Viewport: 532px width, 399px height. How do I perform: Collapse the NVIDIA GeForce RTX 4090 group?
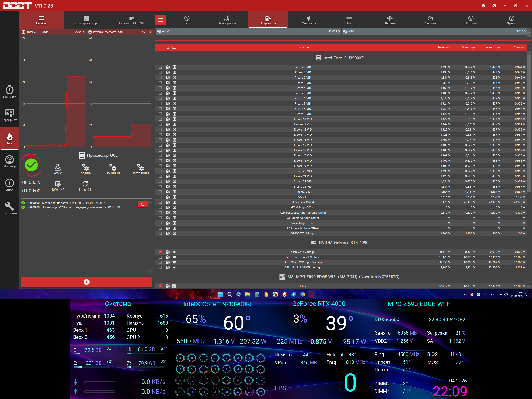520,243
